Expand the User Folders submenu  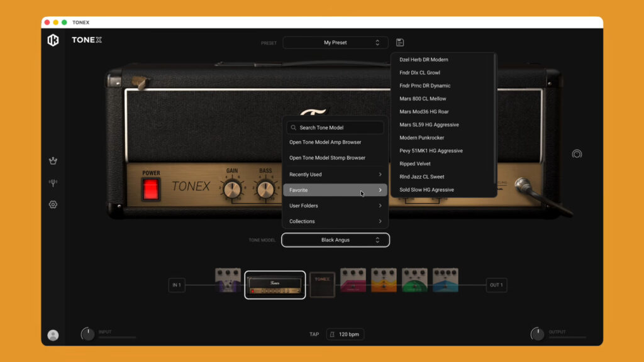(x=335, y=206)
